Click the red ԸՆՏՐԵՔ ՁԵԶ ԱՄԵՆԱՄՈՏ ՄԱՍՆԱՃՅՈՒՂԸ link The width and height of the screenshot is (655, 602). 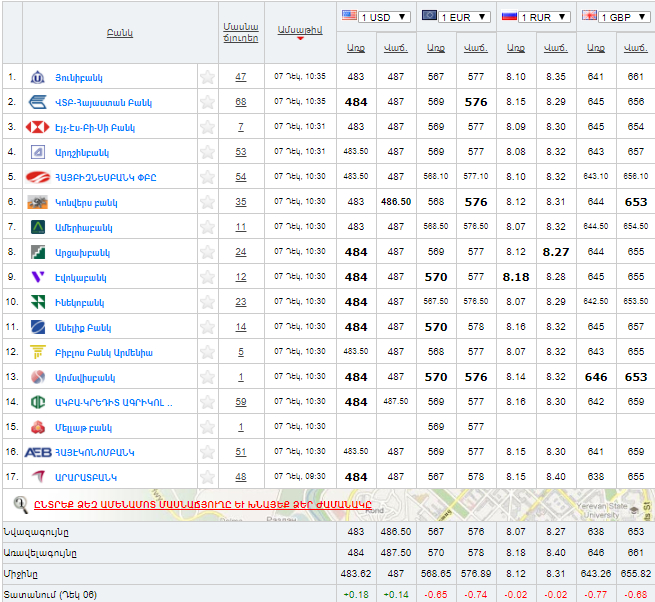[203, 504]
